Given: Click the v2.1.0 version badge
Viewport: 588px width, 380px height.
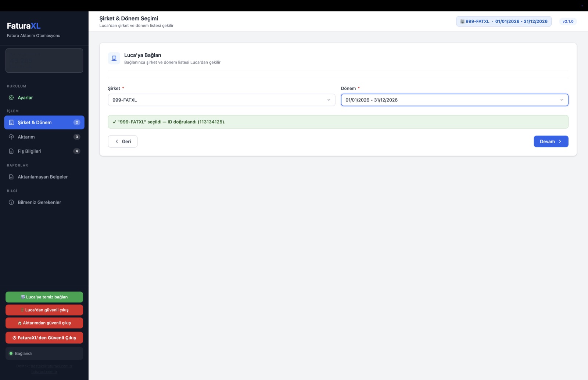Looking at the screenshot, I should tap(568, 21).
